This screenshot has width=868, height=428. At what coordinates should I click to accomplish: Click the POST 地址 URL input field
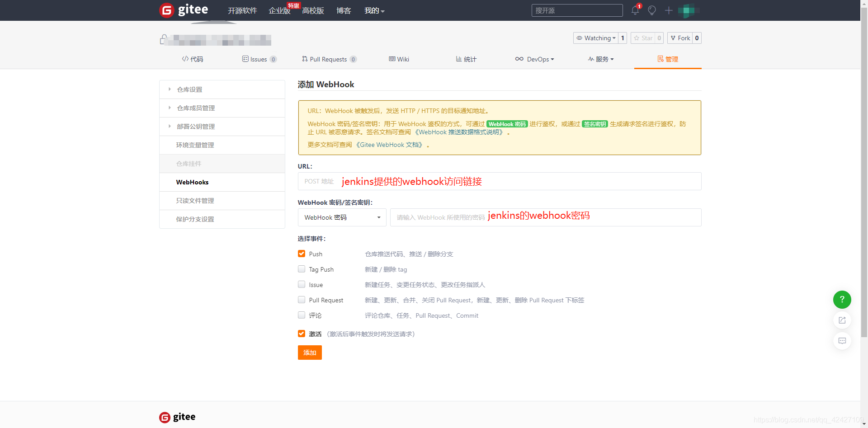click(x=500, y=181)
